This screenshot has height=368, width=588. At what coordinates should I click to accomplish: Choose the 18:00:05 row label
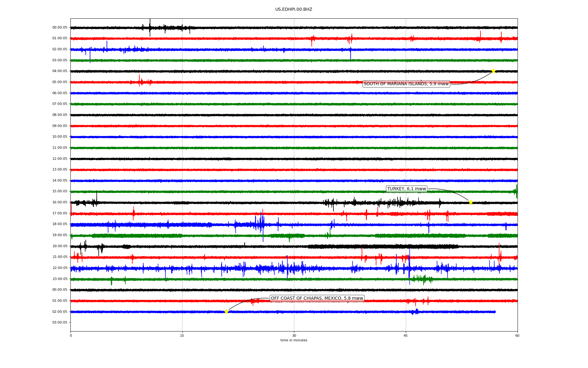pos(60,224)
